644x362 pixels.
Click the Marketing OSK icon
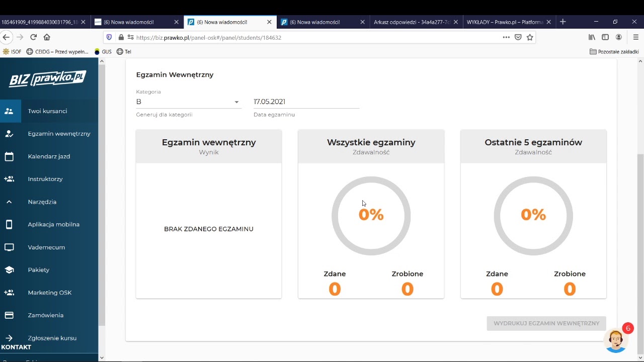[9, 293]
